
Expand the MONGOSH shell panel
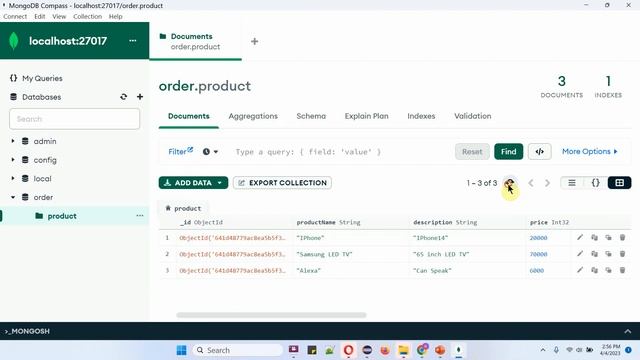(627, 331)
